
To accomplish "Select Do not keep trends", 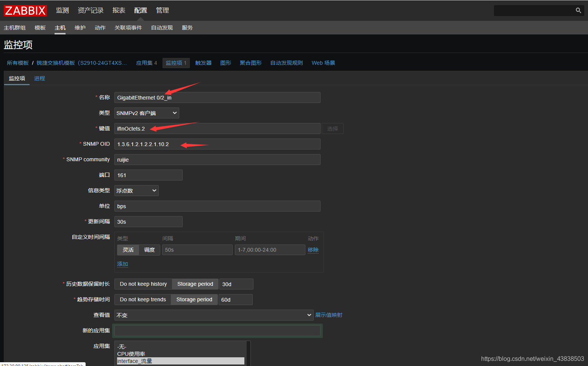I will [143, 299].
